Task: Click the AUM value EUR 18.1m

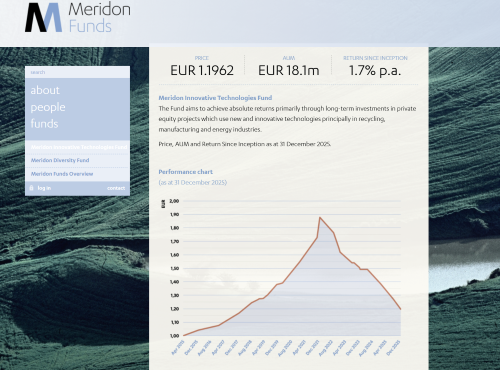Action: point(289,70)
